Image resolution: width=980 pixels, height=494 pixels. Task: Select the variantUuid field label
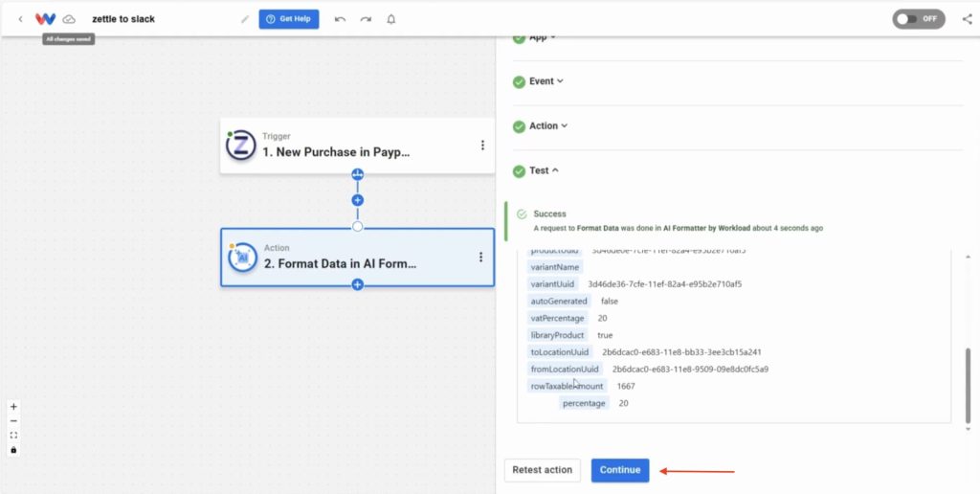(x=552, y=284)
